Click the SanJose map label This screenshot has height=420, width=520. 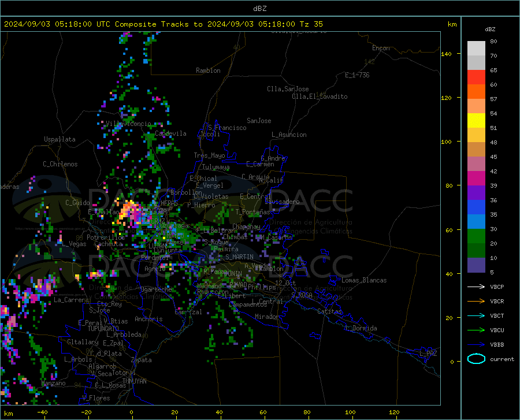click(259, 121)
